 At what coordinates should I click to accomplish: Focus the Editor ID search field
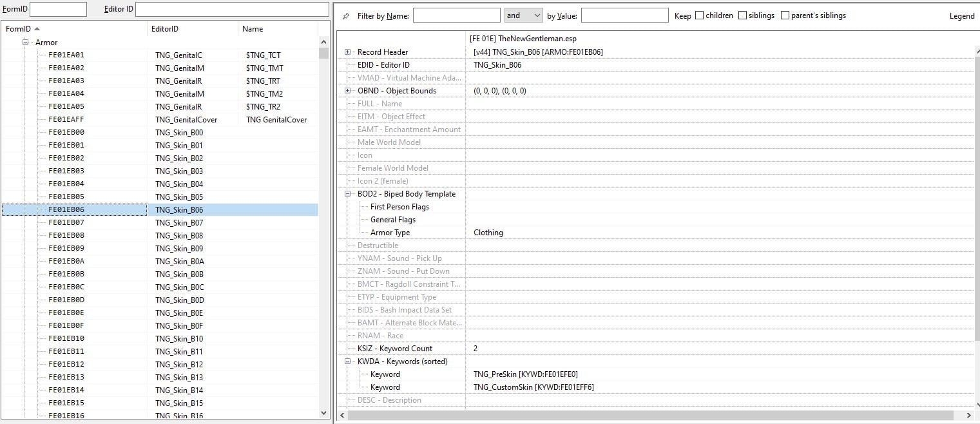pyautogui.click(x=232, y=9)
